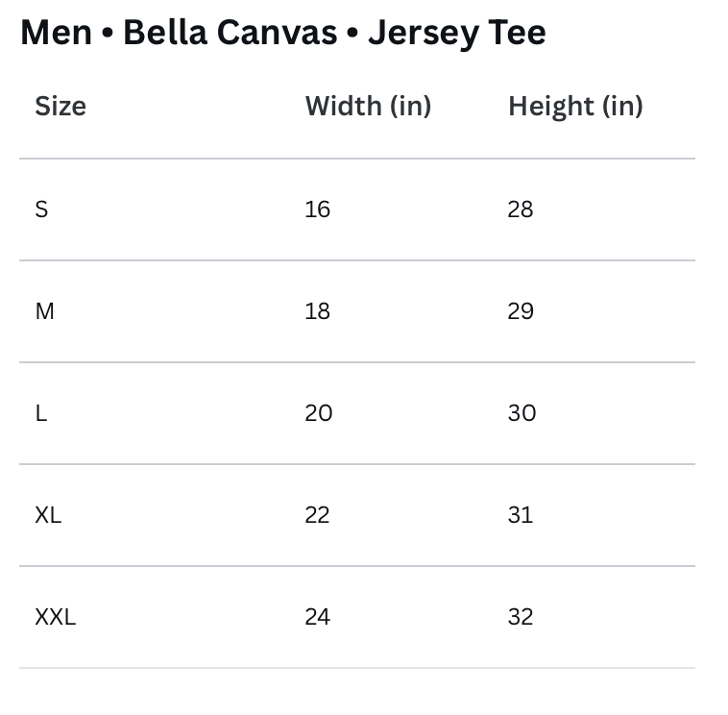This screenshot has height=715, width=728.
Task: Click the M size row label
Action: pos(44,311)
